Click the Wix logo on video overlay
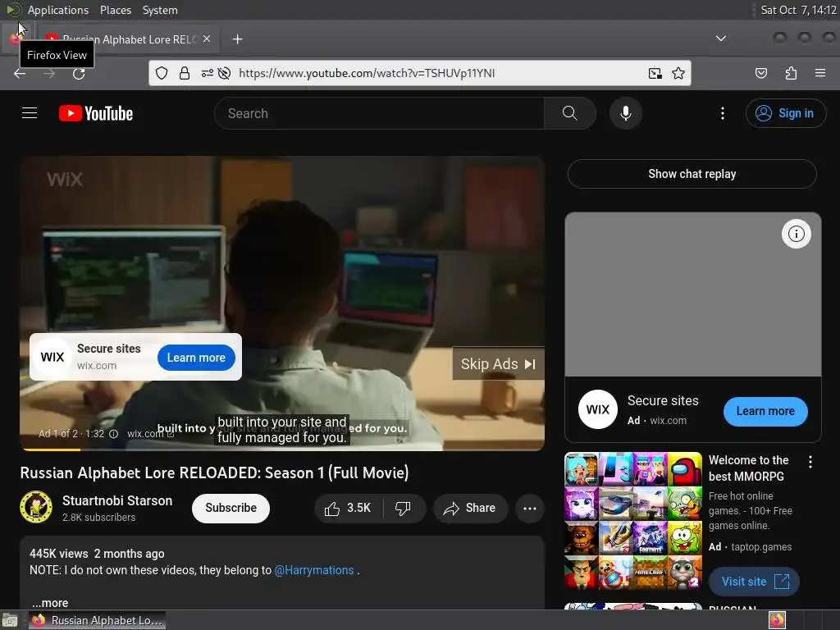The width and height of the screenshot is (840, 630). (x=52, y=357)
